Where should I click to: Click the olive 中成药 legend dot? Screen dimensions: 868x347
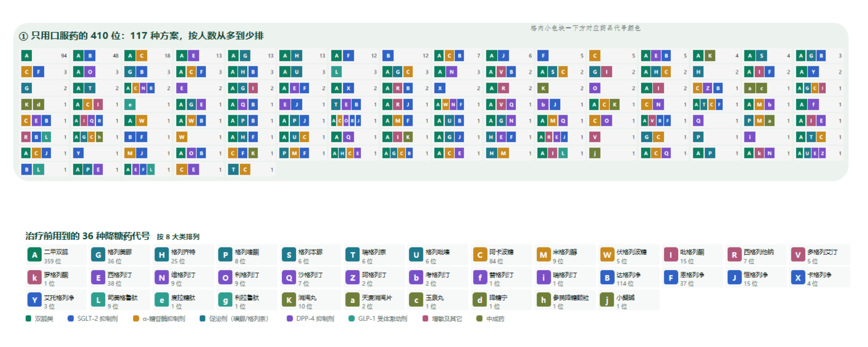coord(479,319)
